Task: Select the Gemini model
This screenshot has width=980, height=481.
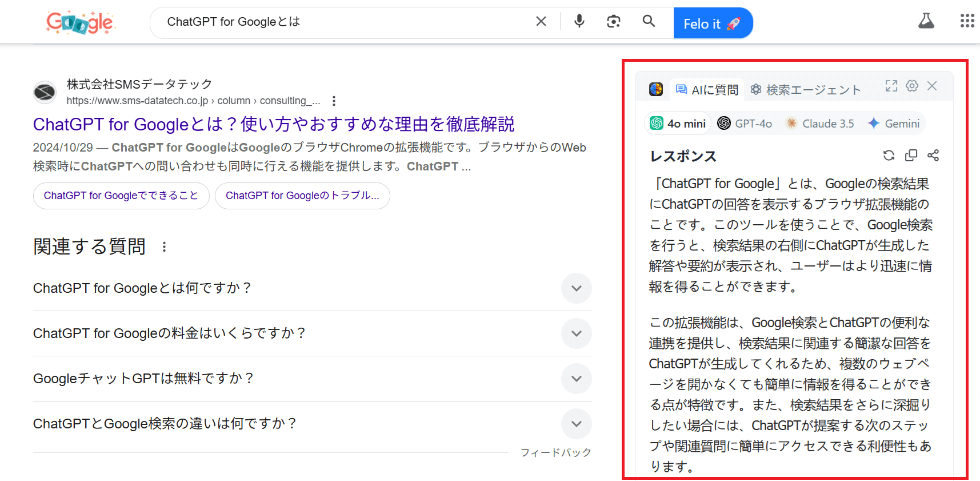Action: [894, 124]
